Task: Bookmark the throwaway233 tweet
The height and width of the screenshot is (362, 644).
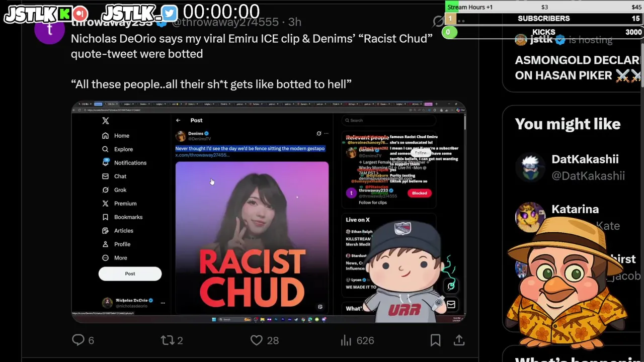Action: tap(436, 340)
